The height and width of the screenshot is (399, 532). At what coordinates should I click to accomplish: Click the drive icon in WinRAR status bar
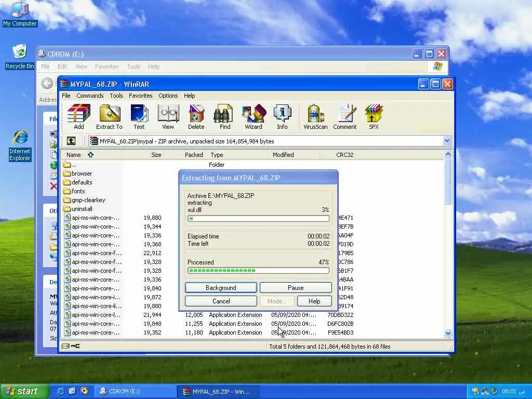tap(65, 346)
